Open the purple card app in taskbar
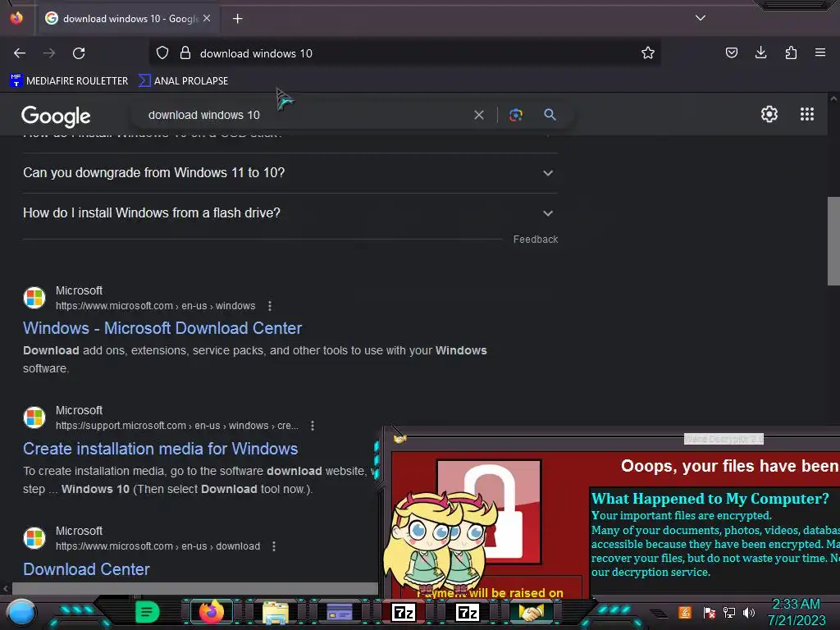The image size is (840, 630). (339, 612)
